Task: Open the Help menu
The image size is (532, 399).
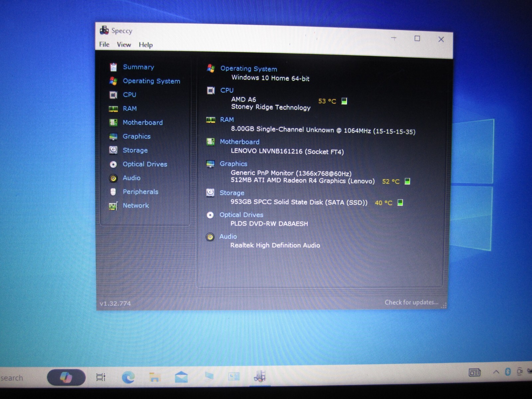Action: point(146,45)
